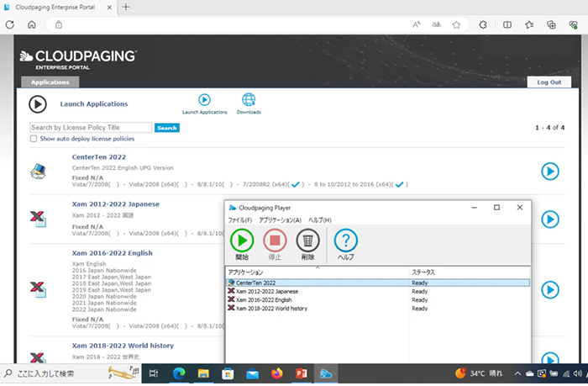This screenshot has width=588, height=386.
Task: Click the Xam 2016-2022 English app icon in portal
Action: point(38,289)
